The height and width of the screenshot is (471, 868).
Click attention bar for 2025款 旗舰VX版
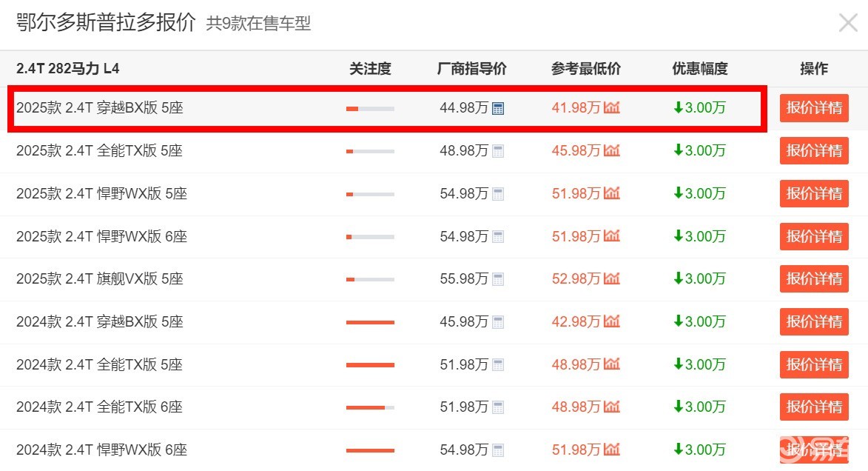pos(370,279)
